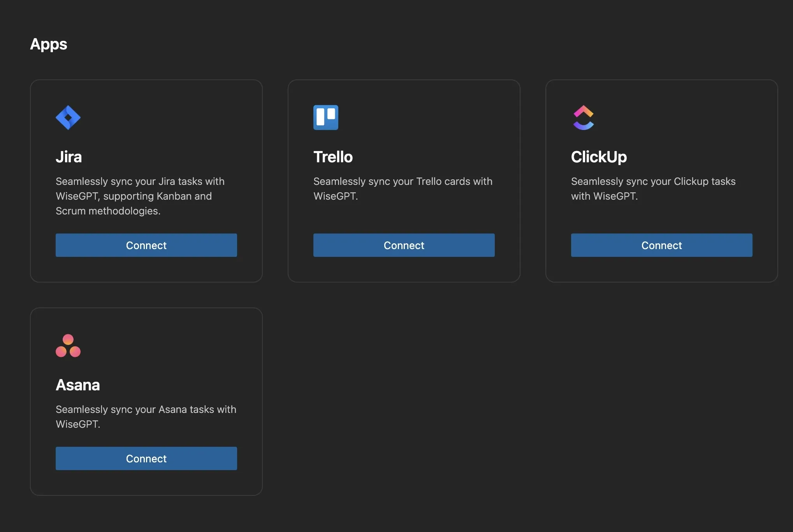
Task: Select the Trello card title
Action: click(x=333, y=157)
